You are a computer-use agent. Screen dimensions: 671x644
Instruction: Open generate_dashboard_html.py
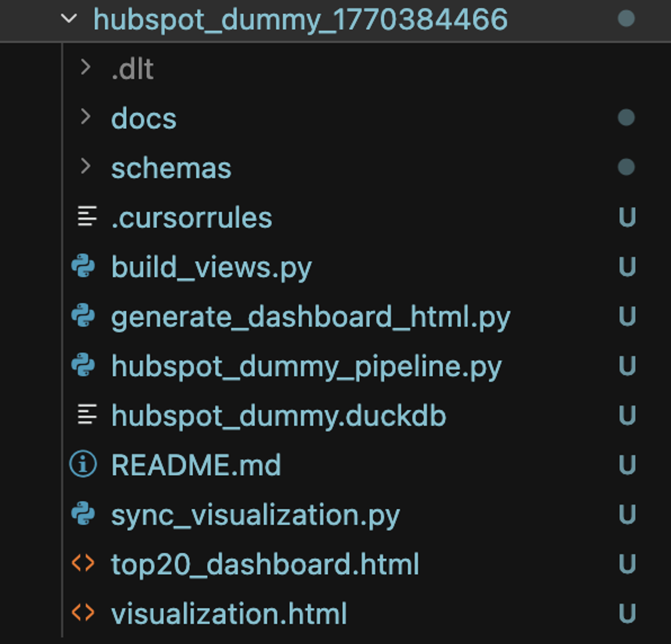pyautogui.click(x=310, y=318)
